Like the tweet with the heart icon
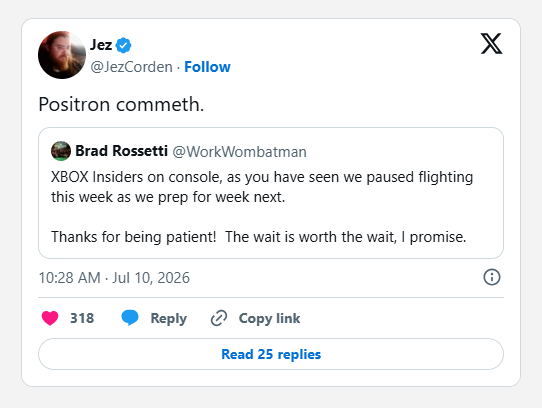The height and width of the screenshot is (408, 542). click(50, 318)
